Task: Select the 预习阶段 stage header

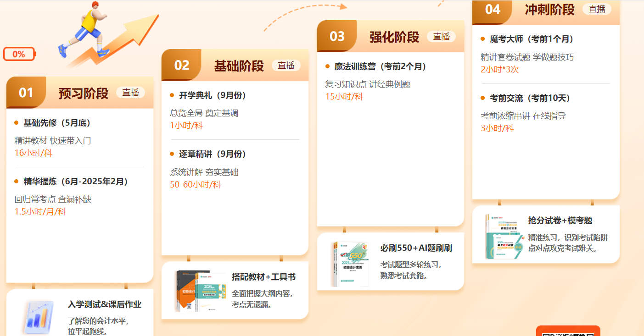Action: pyautogui.click(x=83, y=94)
